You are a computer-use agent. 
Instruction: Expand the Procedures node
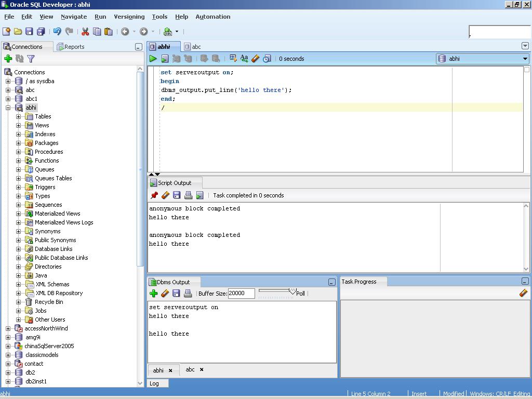click(18, 152)
